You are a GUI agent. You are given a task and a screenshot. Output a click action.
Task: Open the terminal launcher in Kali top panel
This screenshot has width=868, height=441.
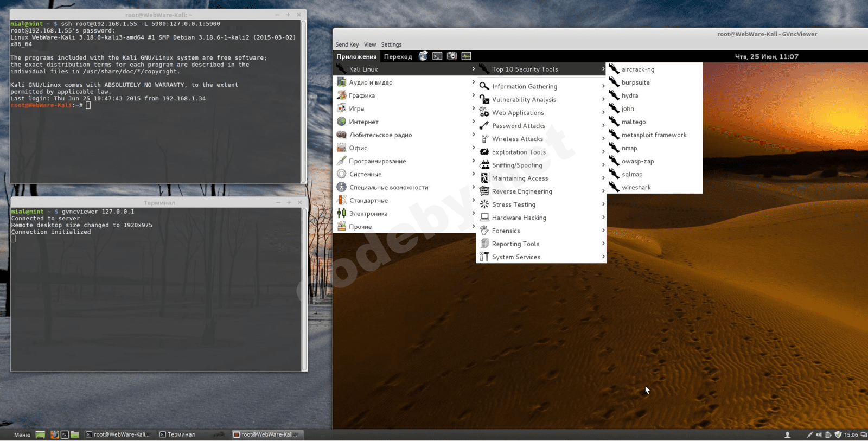pos(437,56)
